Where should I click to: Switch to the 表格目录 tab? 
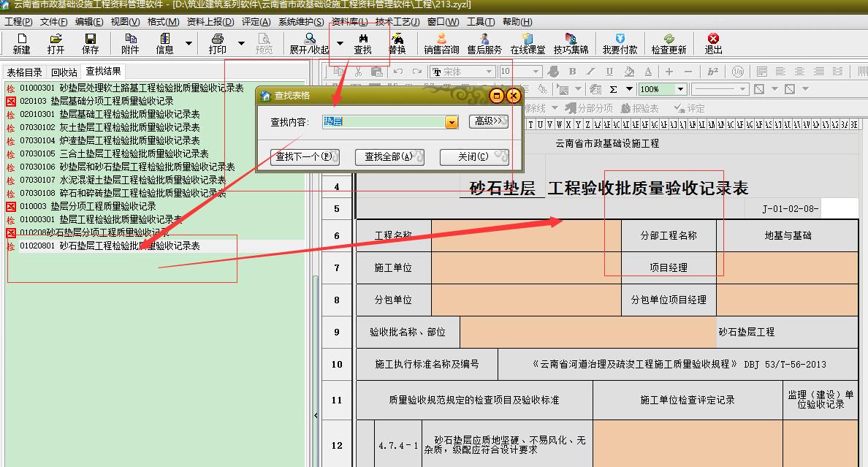coord(25,72)
